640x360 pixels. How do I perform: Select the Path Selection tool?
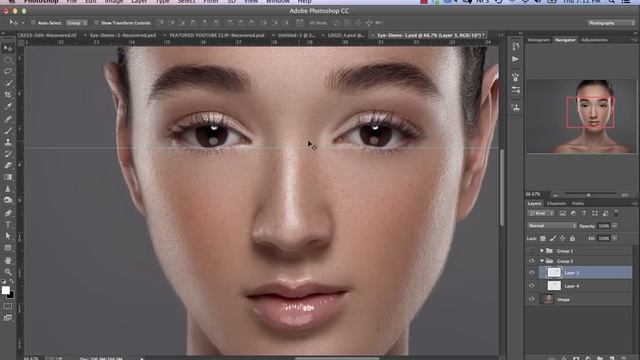[8, 236]
